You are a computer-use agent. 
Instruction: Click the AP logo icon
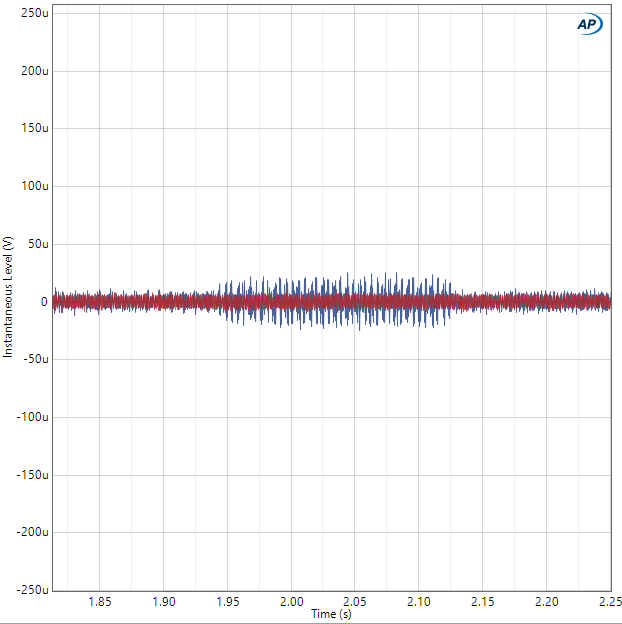(590, 24)
